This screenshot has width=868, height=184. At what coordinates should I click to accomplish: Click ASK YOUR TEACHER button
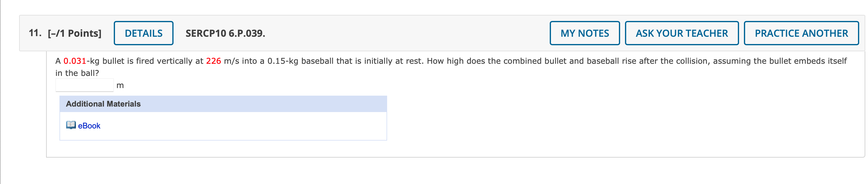point(681,33)
